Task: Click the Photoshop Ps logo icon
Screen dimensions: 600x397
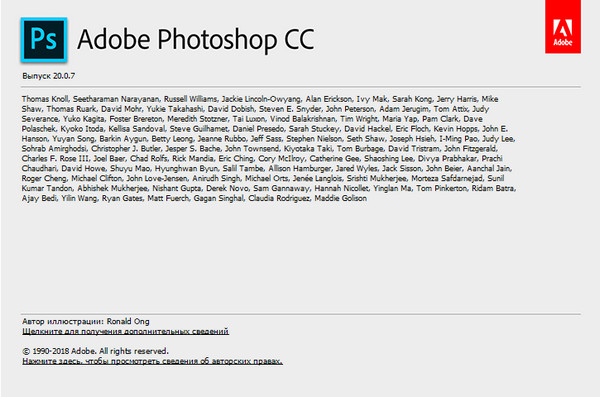Action: (x=44, y=39)
